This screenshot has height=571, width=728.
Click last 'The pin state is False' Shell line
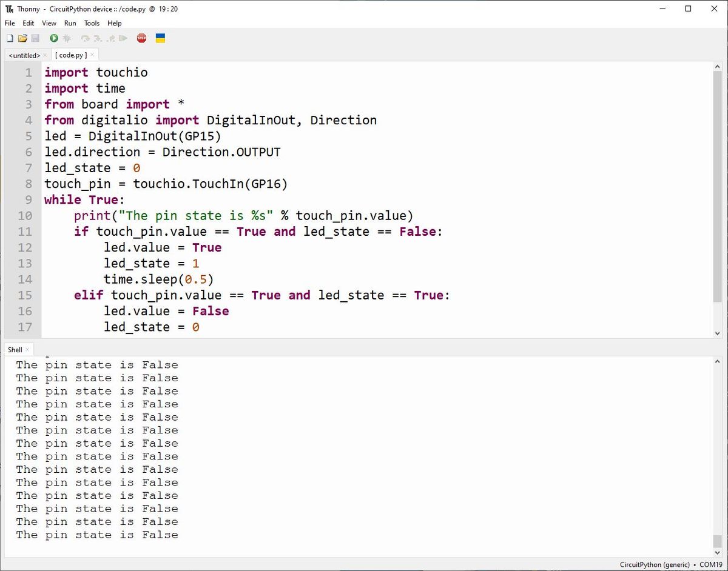pyautogui.click(x=97, y=535)
